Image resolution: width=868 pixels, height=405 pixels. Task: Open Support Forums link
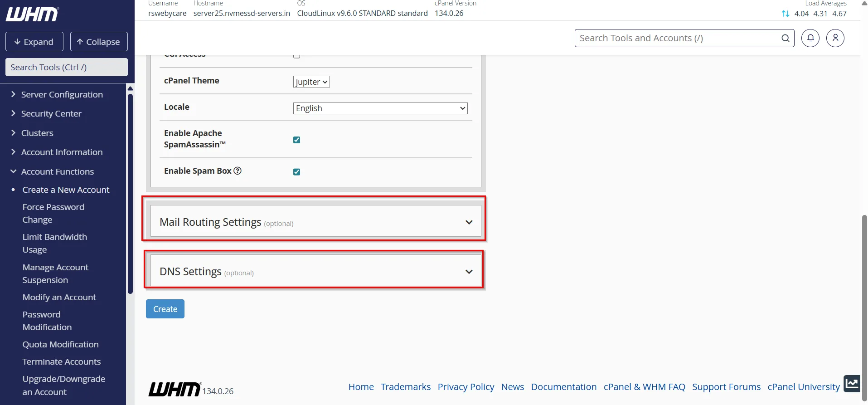click(726, 387)
